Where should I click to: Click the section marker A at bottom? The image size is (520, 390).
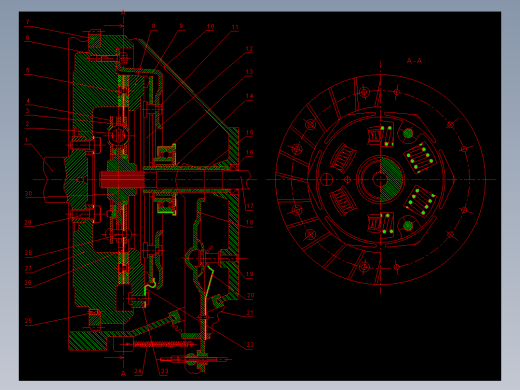[123, 373]
